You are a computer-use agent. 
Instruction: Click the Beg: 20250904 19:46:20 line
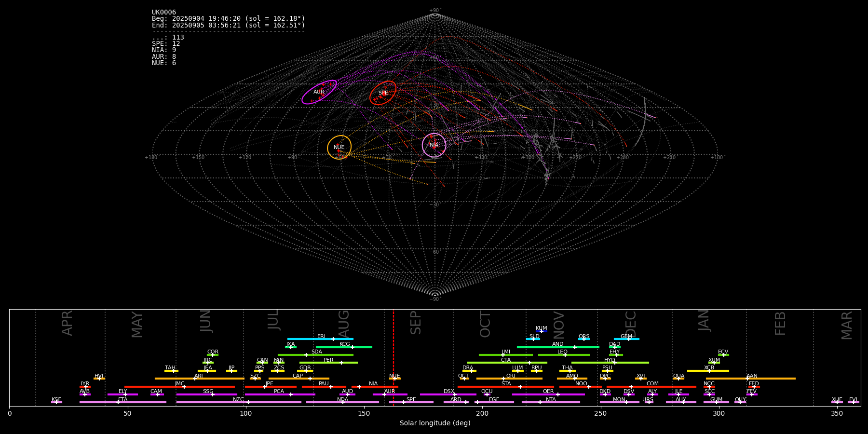coord(229,19)
